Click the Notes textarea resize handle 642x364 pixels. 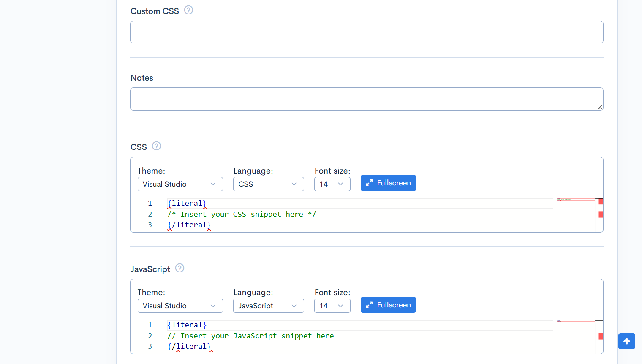tap(600, 108)
